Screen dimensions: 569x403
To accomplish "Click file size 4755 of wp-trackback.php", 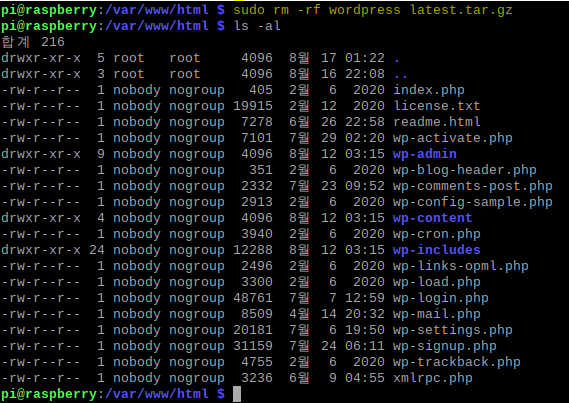I will tap(257, 362).
